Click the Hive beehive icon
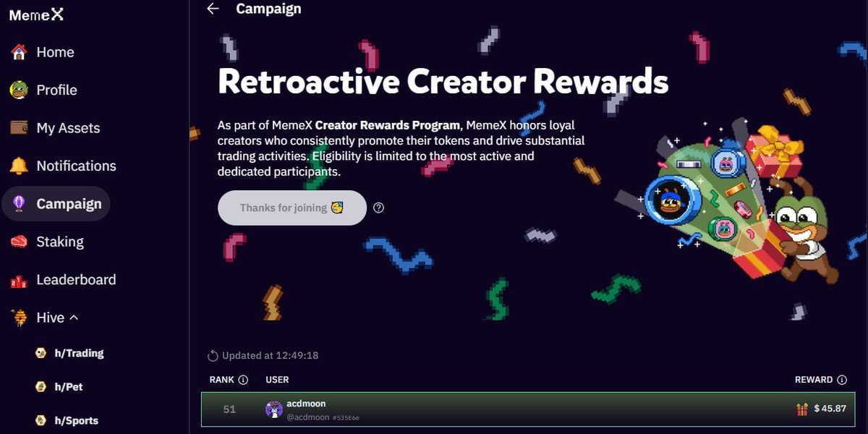The height and width of the screenshot is (434, 868). [19, 318]
